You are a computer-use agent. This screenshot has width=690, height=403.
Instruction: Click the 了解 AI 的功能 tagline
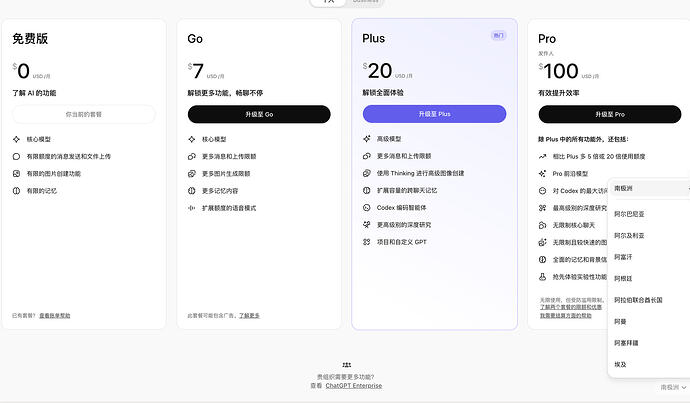click(34, 93)
